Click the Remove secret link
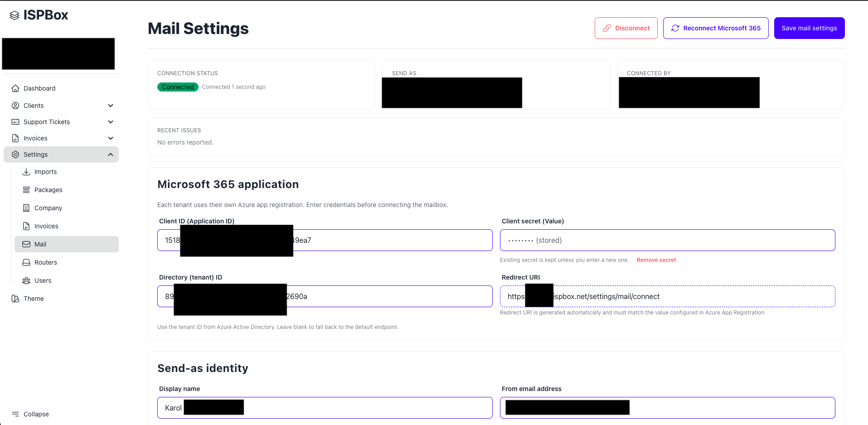868x425 pixels. point(656,260)
